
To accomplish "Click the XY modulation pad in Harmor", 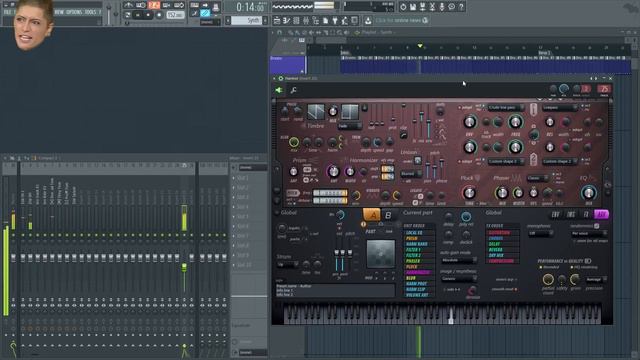I will [380, 253].
